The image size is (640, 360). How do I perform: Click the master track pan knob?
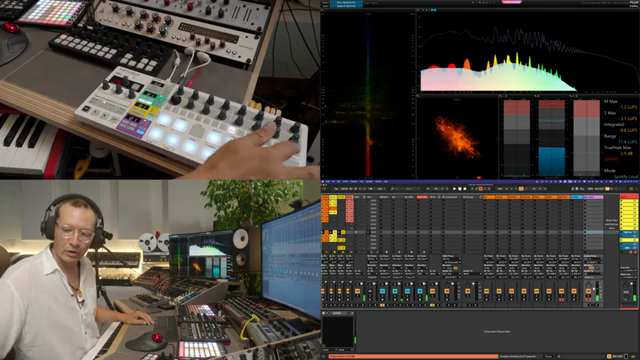[626, 283]
